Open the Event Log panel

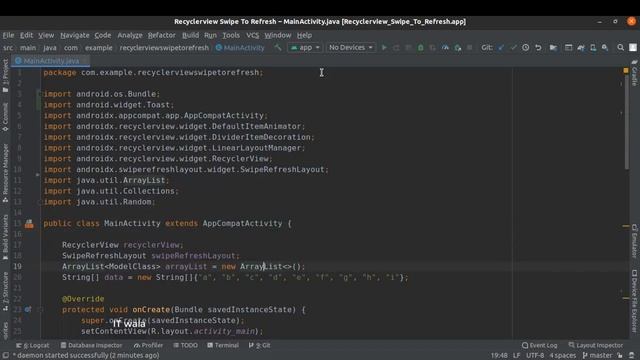(x=540, y=345)
